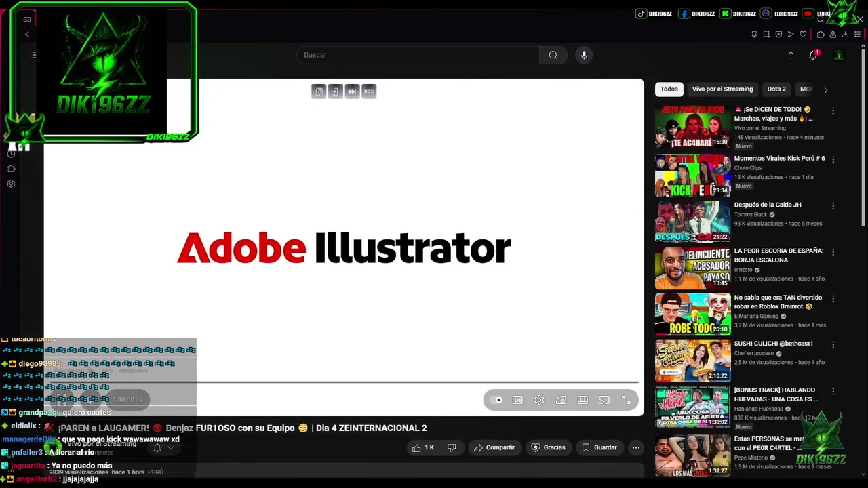Click the title LA PEOR ESCORIA DE ESPAÑA: BORJA ESCALONA
Image resolution: width=868 pixels, height=488 pixels.
pyautogui.click(x=778, y=256)
